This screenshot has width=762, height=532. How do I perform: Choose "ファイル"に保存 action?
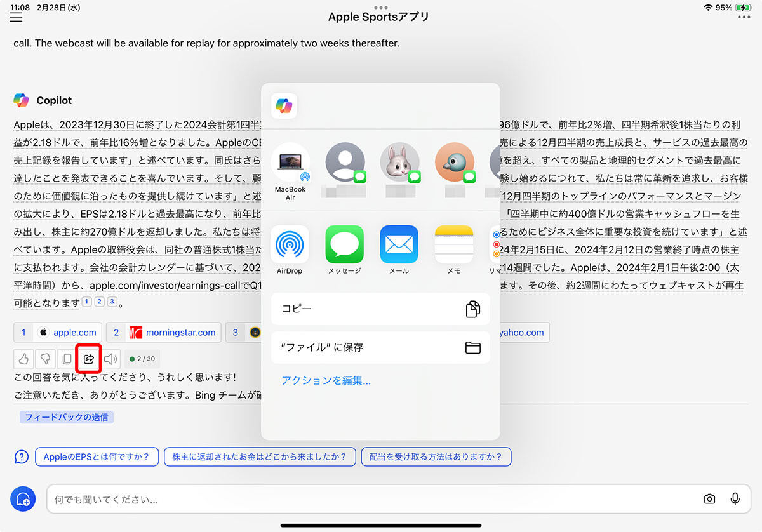pos(380,347)
